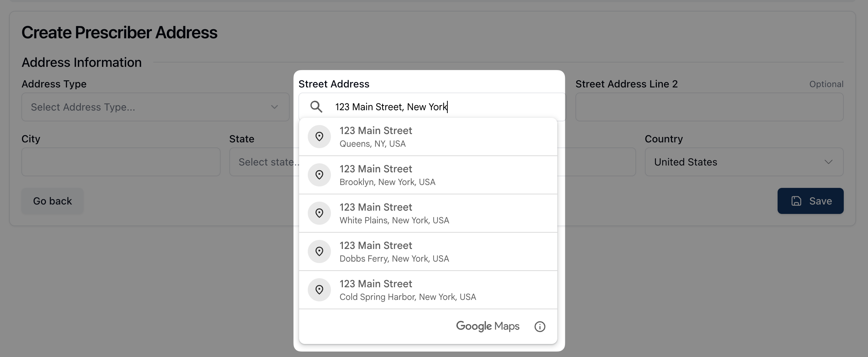Image resolution: width=868 pixels, height=357 pixels.
Task: Open the State select dropdown
Action: tap(264, 162)
